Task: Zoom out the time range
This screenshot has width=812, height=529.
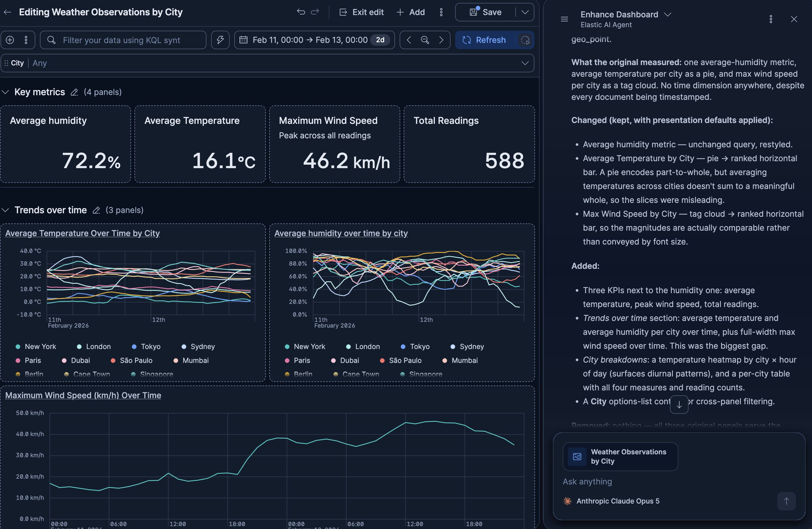Action: pyautogui.click(x=425, y=40)
